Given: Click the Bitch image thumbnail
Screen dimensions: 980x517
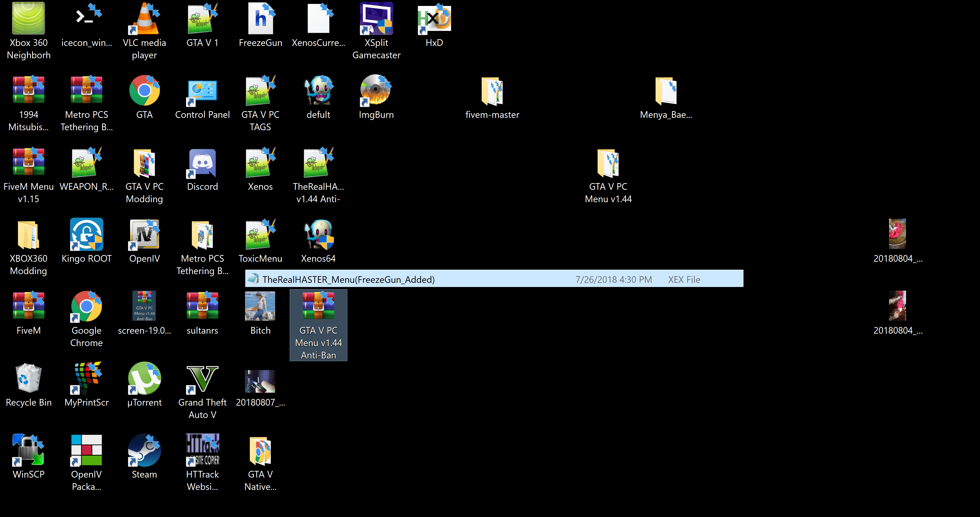Looking at the screenshot, I should pyautogui.click(x=260, y=307).
